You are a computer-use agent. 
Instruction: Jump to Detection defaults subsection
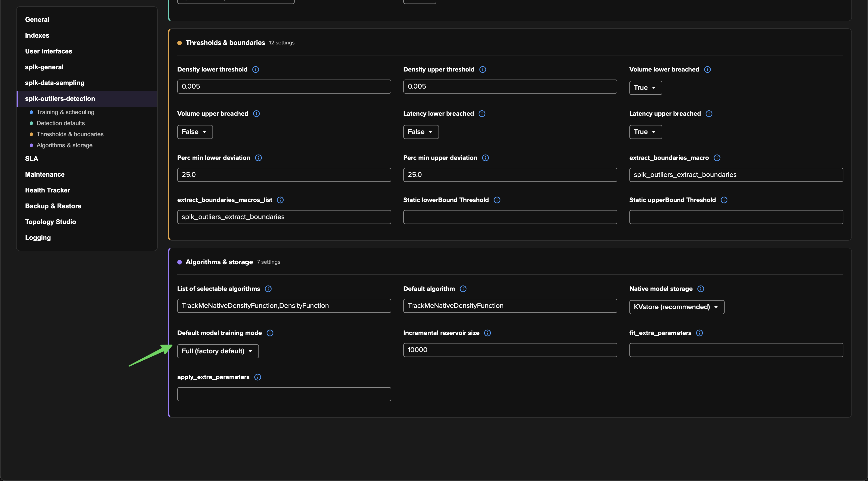pyautogui.click(x=61, y=123)
